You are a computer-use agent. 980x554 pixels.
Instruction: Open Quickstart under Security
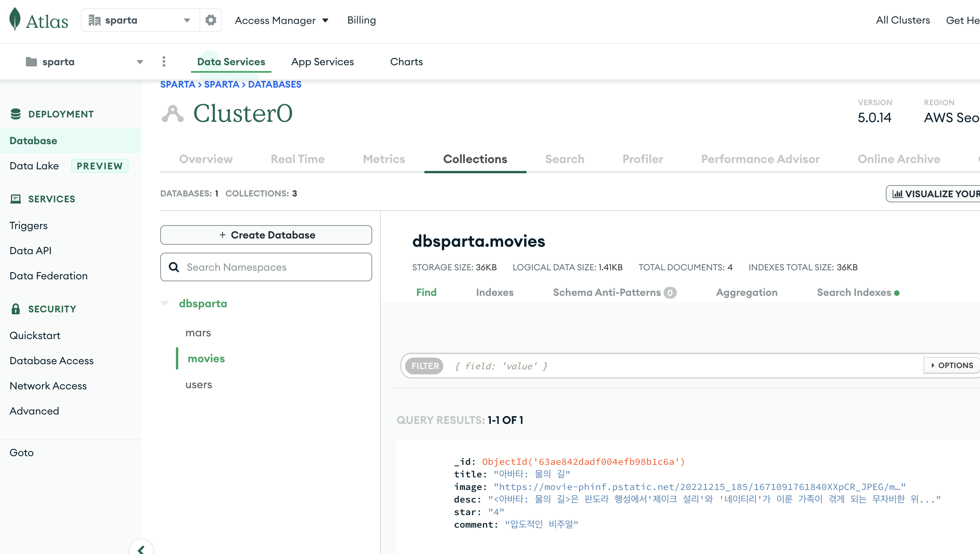point(35,336)
